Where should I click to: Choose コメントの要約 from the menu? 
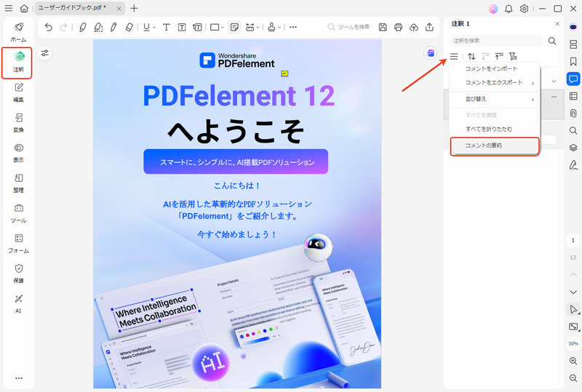click(495, 146)
